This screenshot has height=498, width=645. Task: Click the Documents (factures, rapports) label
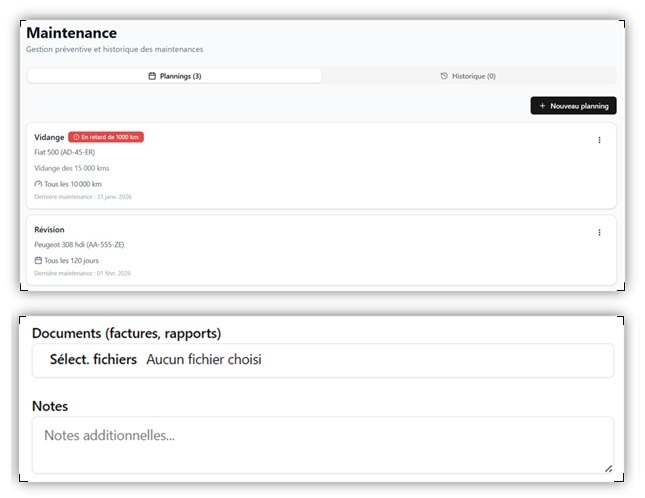point(126,333)
